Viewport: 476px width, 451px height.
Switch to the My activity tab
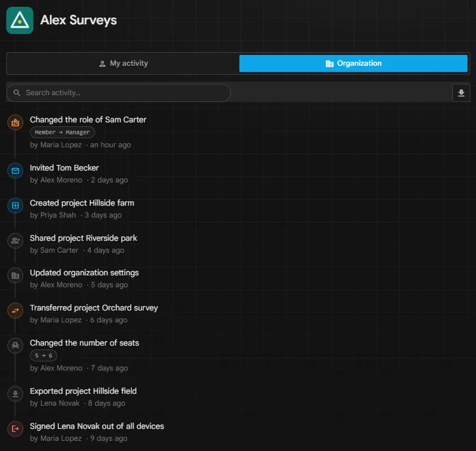pos(123,63)
